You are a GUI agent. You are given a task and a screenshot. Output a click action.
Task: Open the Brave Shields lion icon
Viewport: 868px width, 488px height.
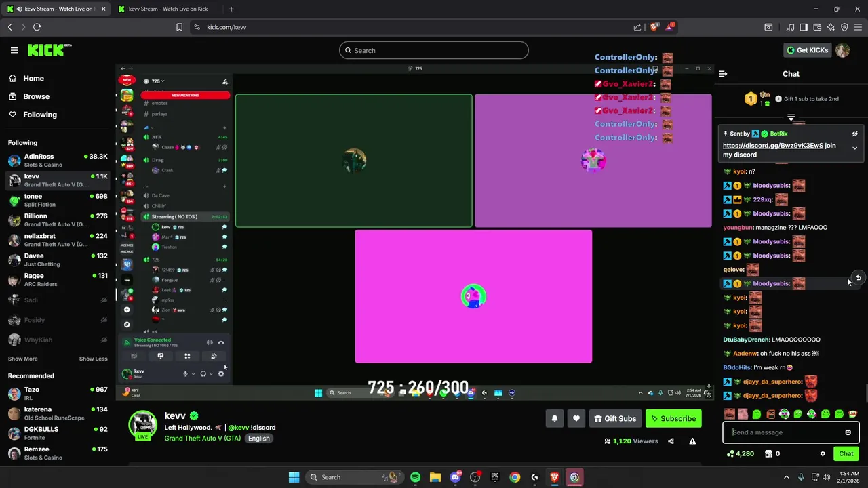click(x=654, y=27)
